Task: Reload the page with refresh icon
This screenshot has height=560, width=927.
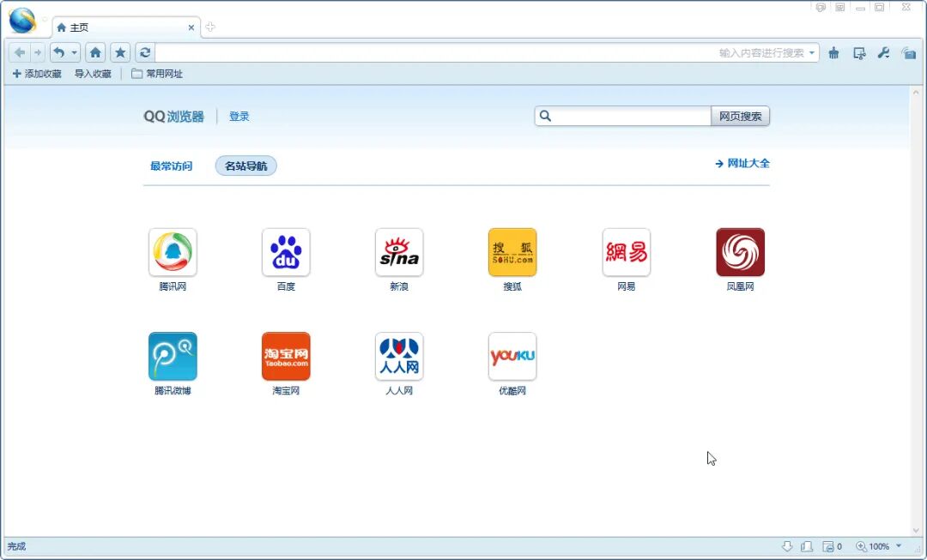Action: pos(145,52)
